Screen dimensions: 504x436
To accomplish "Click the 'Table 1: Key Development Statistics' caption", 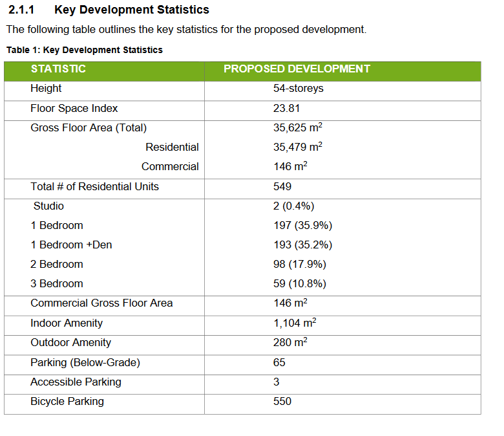I will point(84,50).
